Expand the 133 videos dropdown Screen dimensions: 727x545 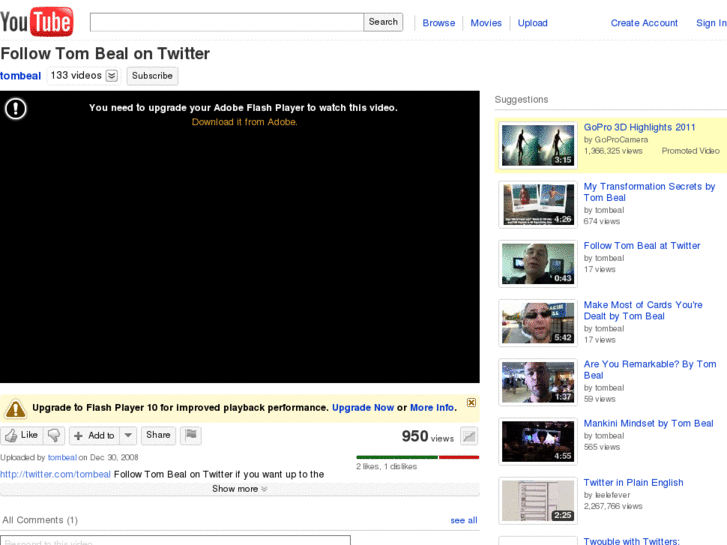[111, 76]
